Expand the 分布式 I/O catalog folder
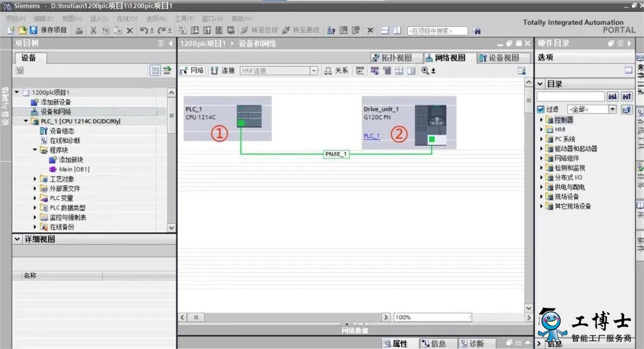The width and height of the screenshot is (644, 349). pyautogui.click(x=541, y=177)
